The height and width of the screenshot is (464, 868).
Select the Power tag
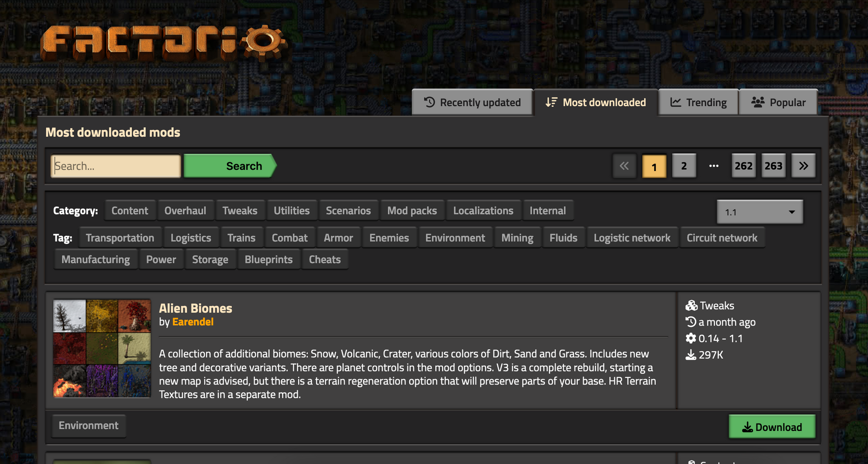(161, 260)
